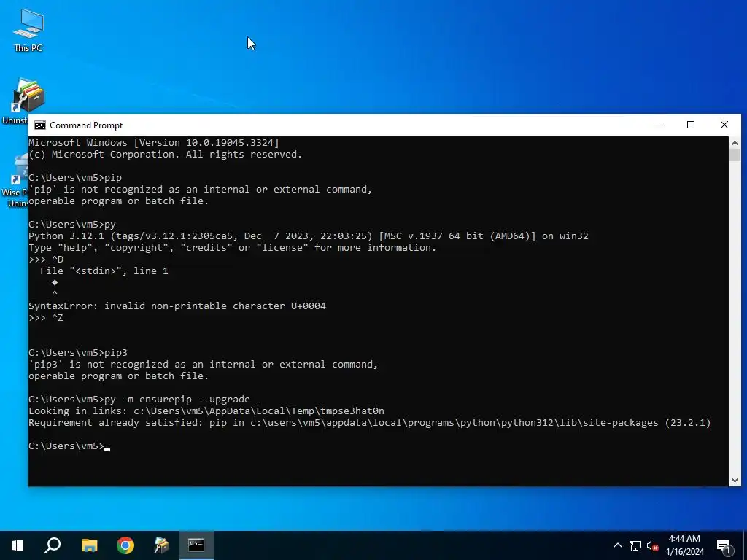Open This PC desktop icon

point(28,30)
